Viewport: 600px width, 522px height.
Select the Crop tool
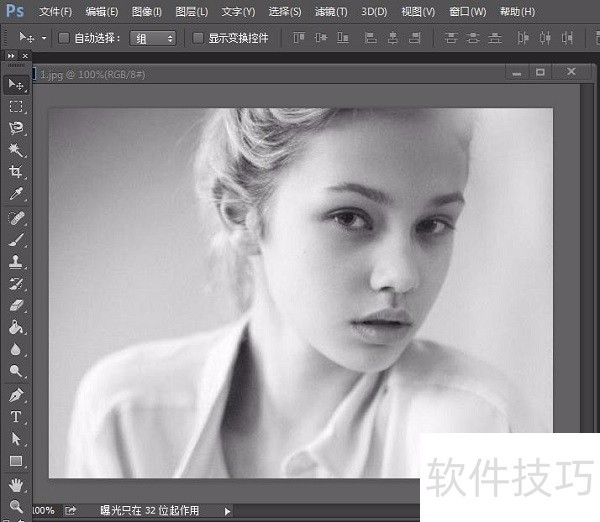tap(16, 172)
